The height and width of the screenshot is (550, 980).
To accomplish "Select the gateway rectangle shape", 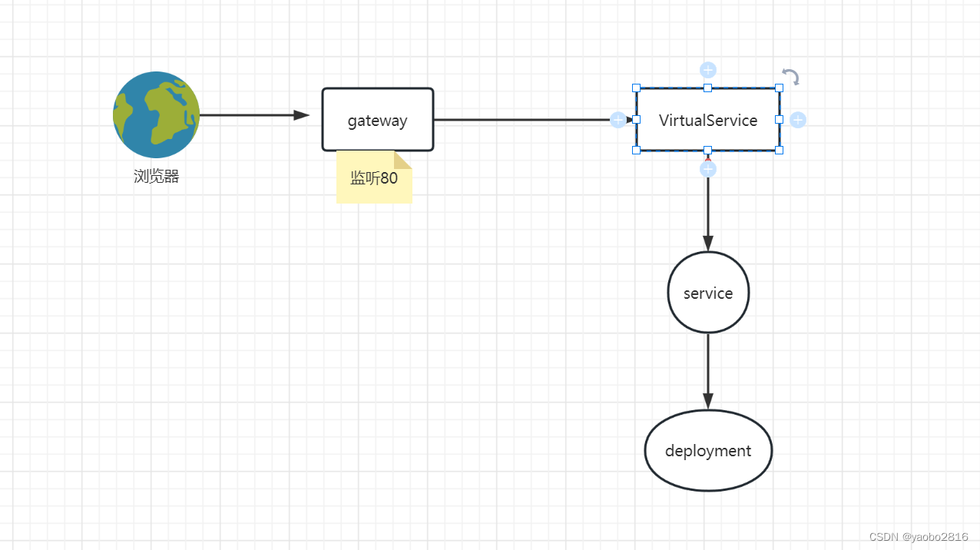I will [377, 120].
